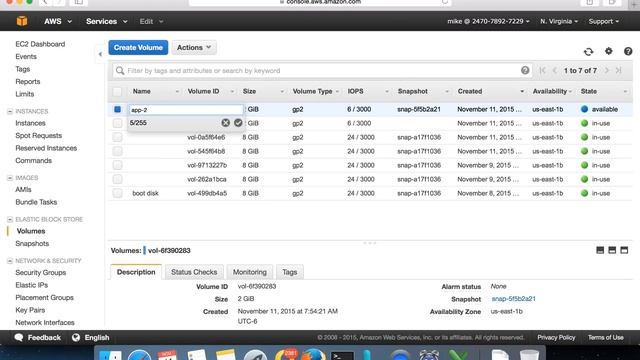The width and height of the screenshot is (640, 360).
Task: Open Instances in the sidebar
Action: (x=30, y=123)
